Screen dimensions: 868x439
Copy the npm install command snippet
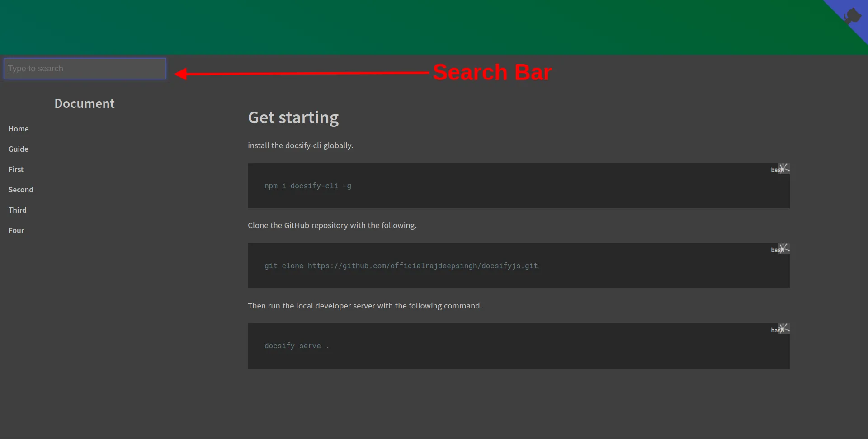[783, 168]
